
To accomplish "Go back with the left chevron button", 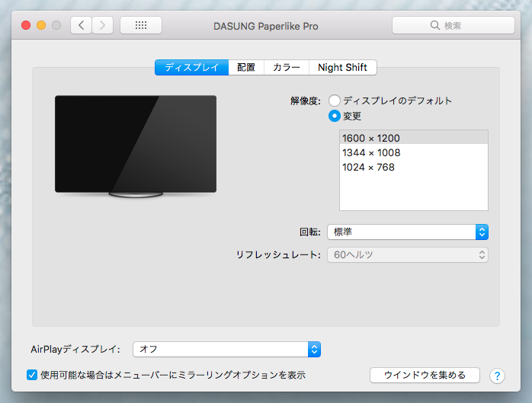I will (81, 25).
